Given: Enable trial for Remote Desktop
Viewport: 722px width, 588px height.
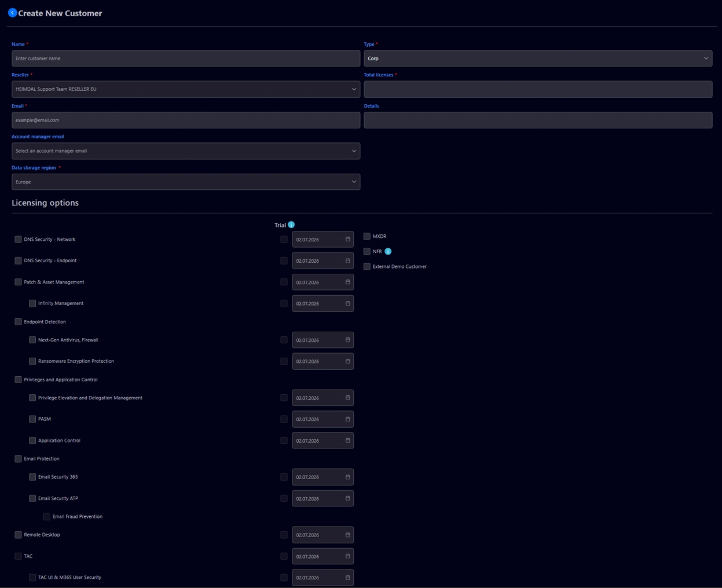Looking at the screenshot, I should 284,535.
